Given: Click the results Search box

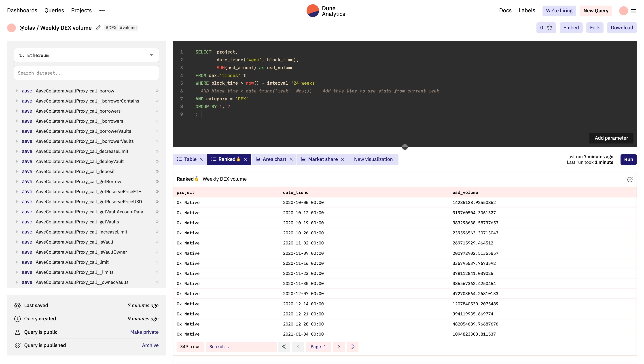Looking at the screenshot, I should [241, 347].
